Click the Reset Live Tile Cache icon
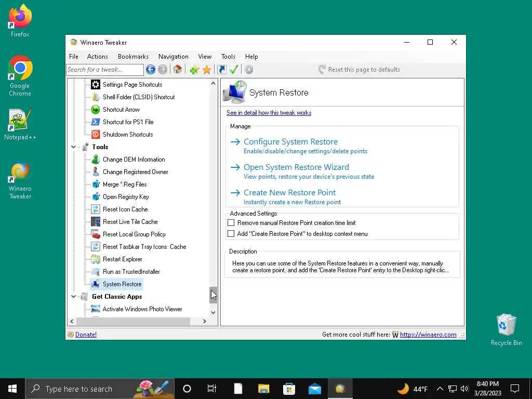Image resolution: width=532 pixels, height=399 pixels. point(96,221)
